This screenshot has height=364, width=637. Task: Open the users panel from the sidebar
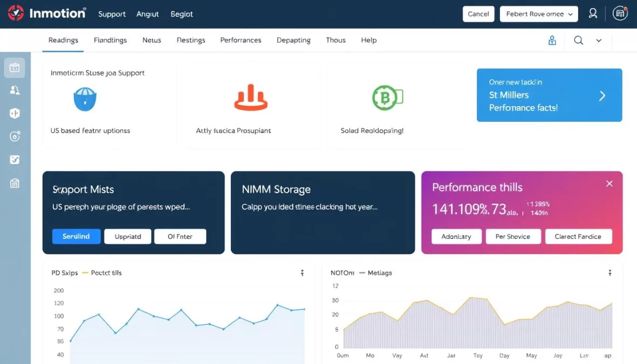point(15,90)
